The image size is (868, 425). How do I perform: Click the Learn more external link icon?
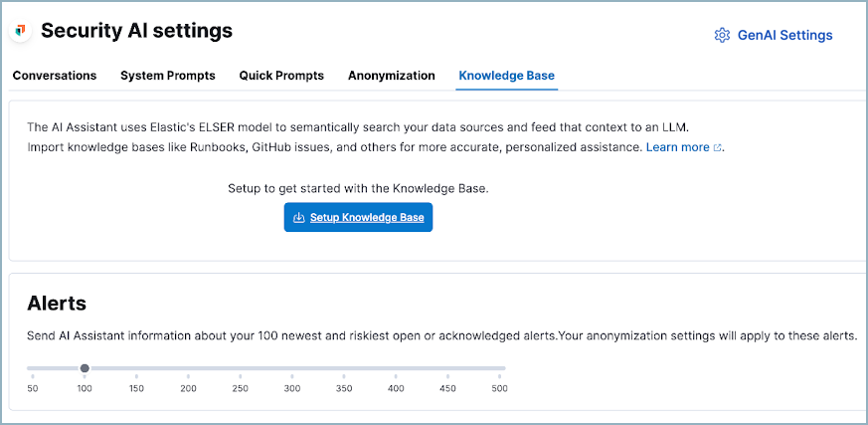point(718,147)
